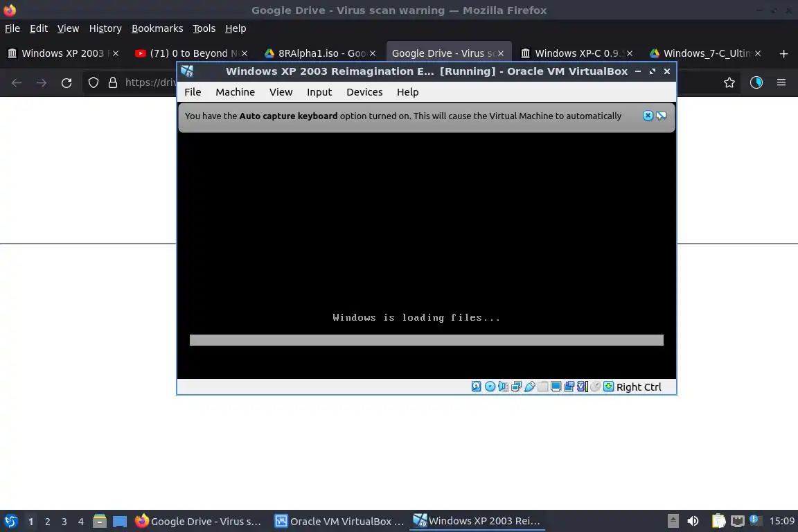Open the taskbar start menu icon
This screenshot has width=798, height=532.
click(x=10, y=522)
